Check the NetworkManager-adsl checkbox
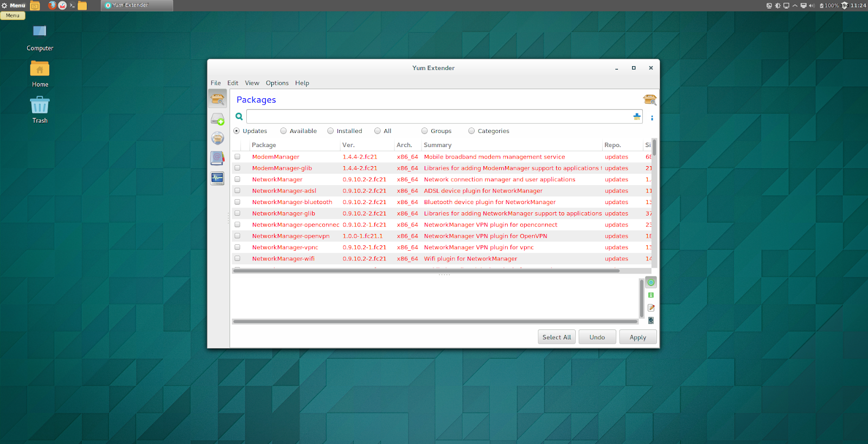The height and width of the screenshot is (444, 868). (237, 191)
